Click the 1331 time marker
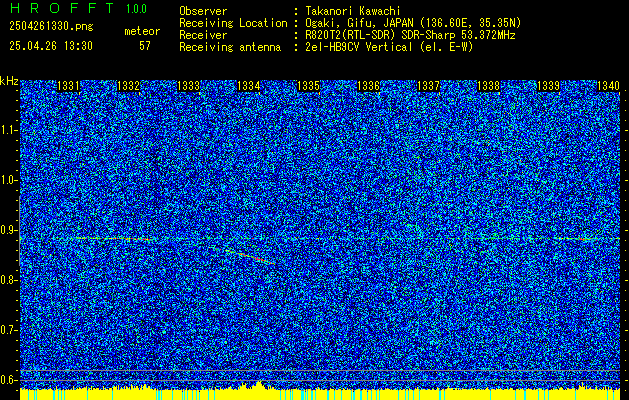The height and width of the screenshot is (400, 629). (69, 86)
